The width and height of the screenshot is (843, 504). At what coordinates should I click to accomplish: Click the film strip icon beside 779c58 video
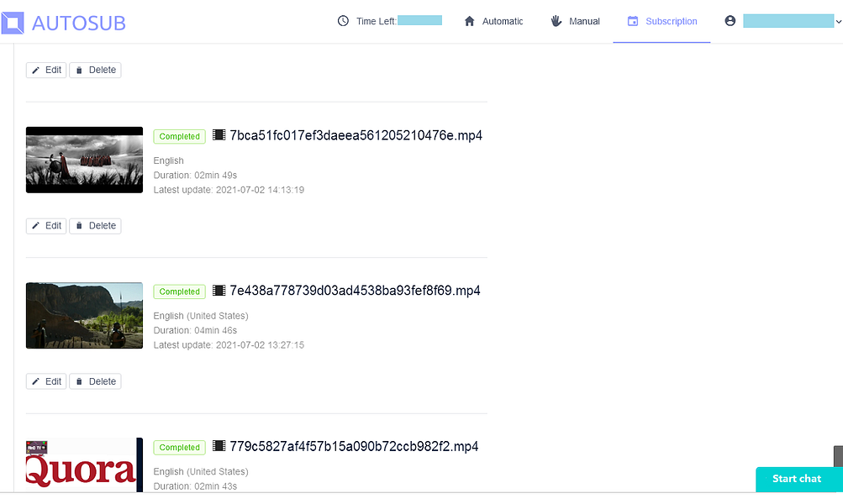point(219,447)
